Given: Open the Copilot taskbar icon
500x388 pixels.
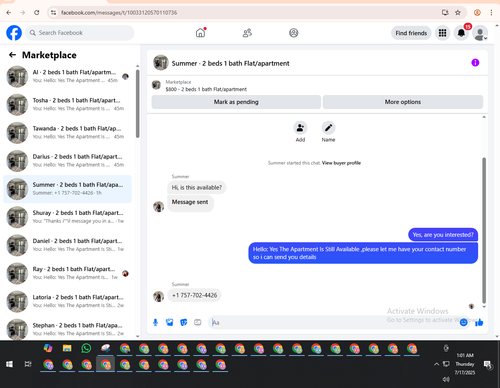Looking at the screenshot, I should [x=48, y=348].
